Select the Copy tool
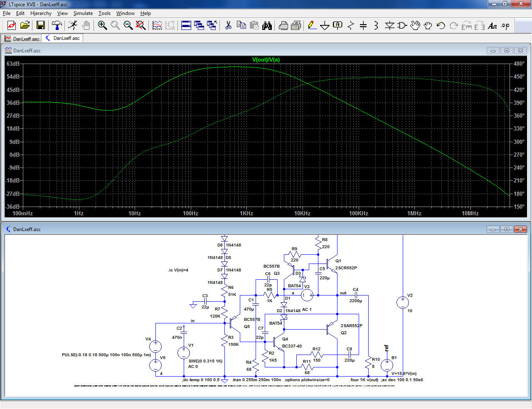 [x=241, y=26]
